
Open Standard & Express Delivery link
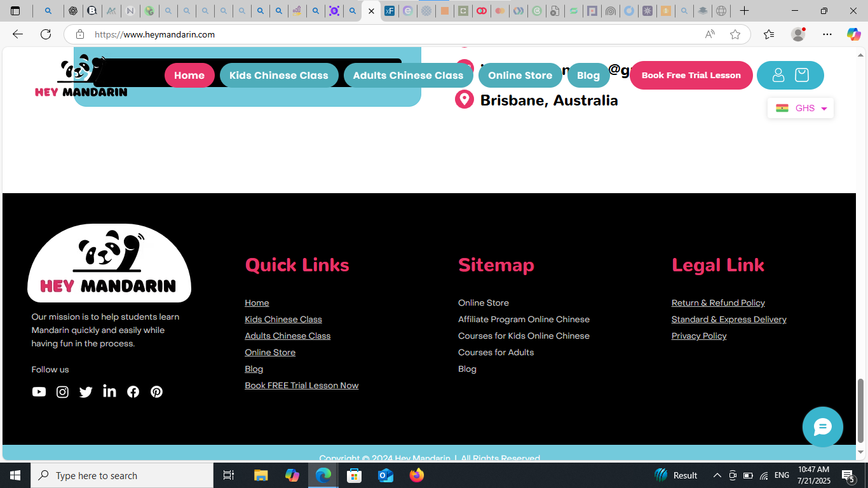pos(729,320)
